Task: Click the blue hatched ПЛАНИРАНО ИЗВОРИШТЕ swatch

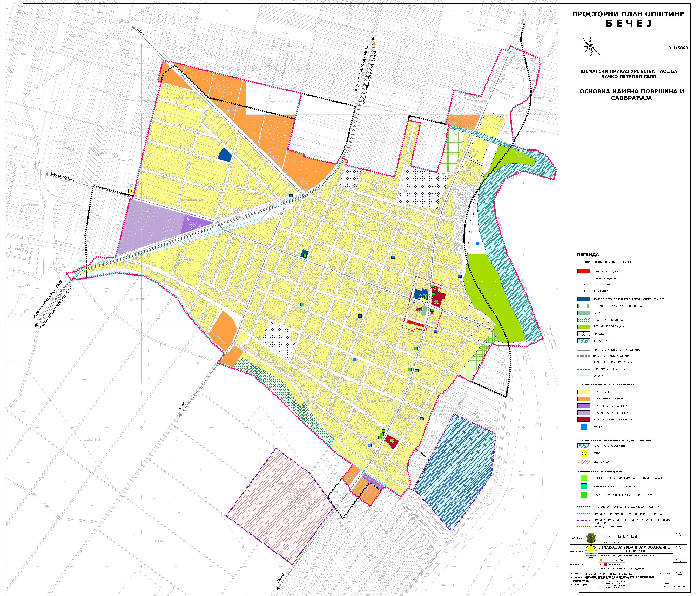Action: point(583,446)
